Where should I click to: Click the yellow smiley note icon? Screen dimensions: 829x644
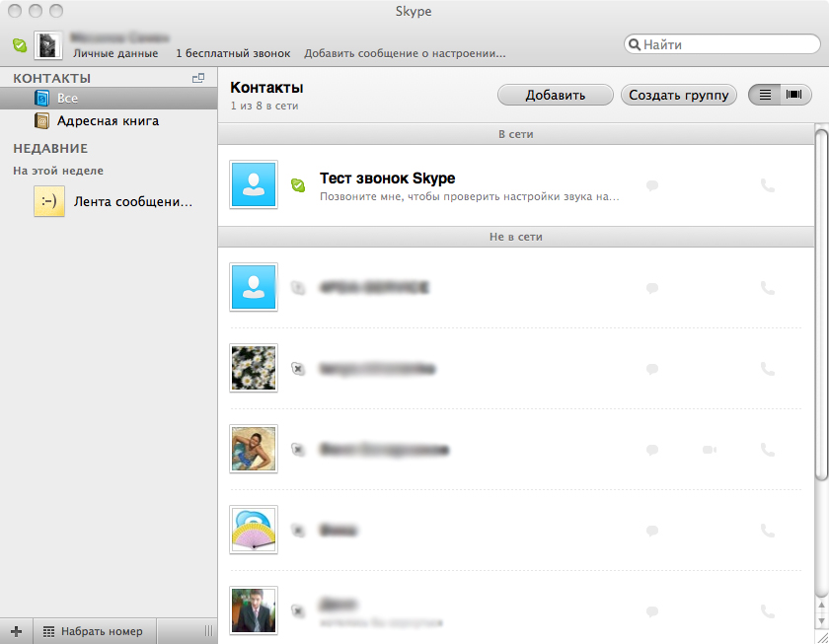49,201
